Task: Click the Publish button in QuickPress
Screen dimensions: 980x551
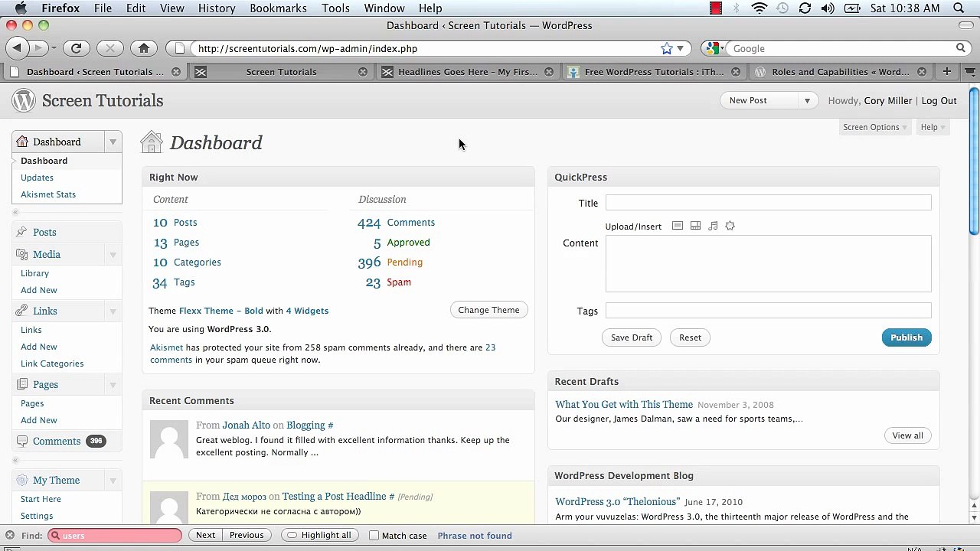Action: [x=906, y=337]
